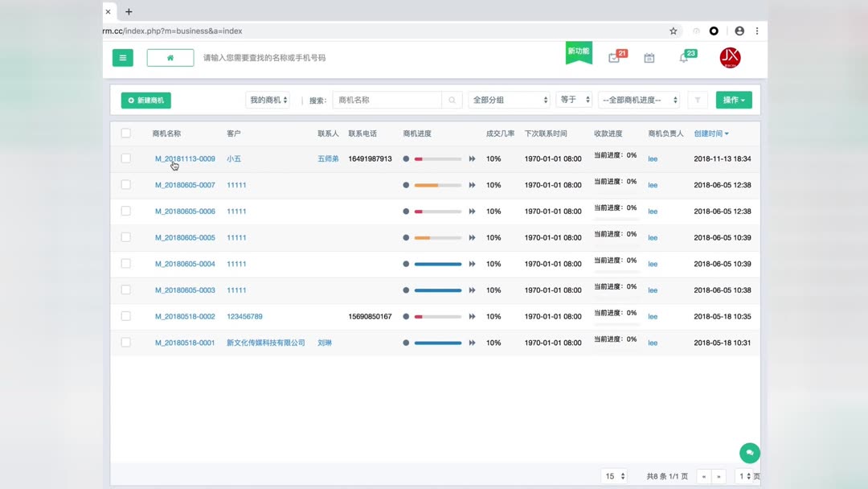This screenshot has height=489, width=868.
Task: Click the 新建商机 button
Action: click(145, 100)
